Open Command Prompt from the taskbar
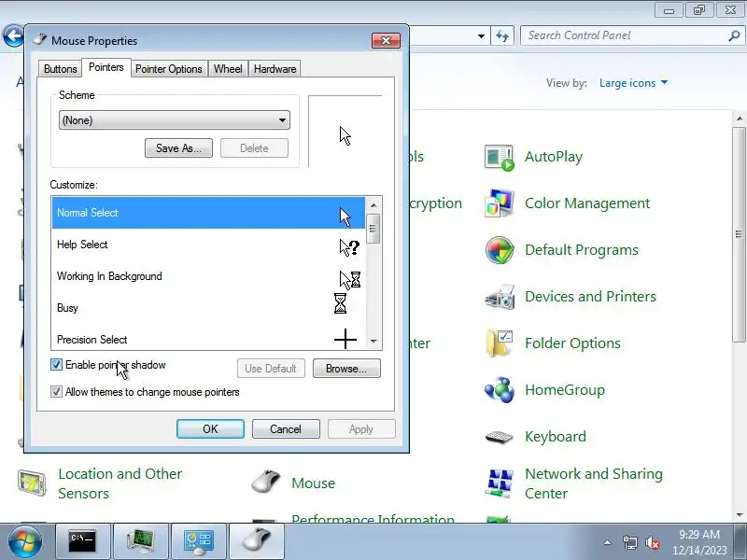The width and height of the screenshot is (747, 560). pyautogui.click(x=83, y=541)
